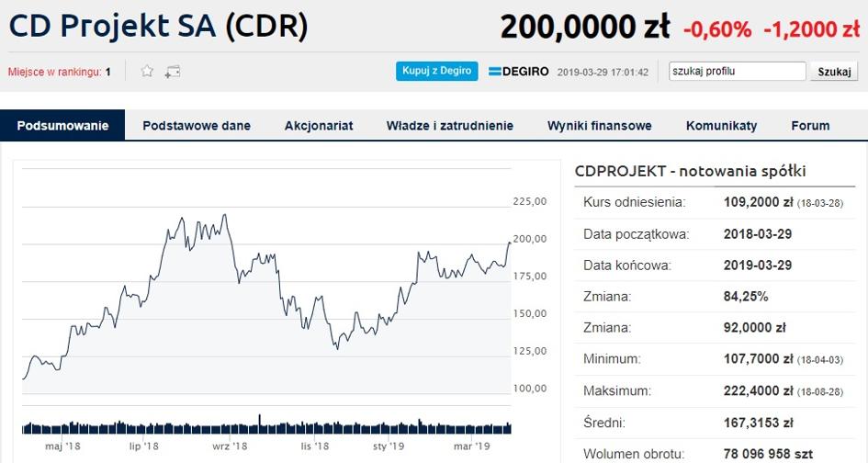Switch to the Forum tab
This screenshot has width=868, height=463.
tap(810, 126)
